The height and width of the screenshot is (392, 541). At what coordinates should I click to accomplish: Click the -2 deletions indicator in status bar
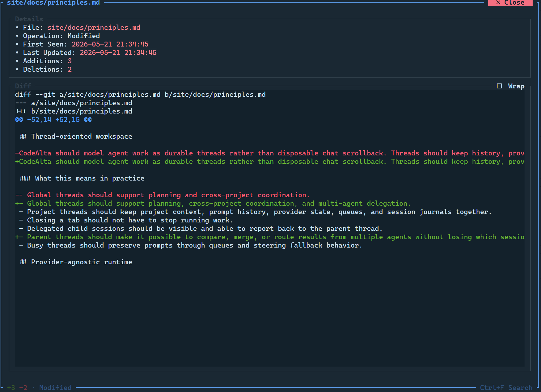pyautogui.click(x=23, y=388)
